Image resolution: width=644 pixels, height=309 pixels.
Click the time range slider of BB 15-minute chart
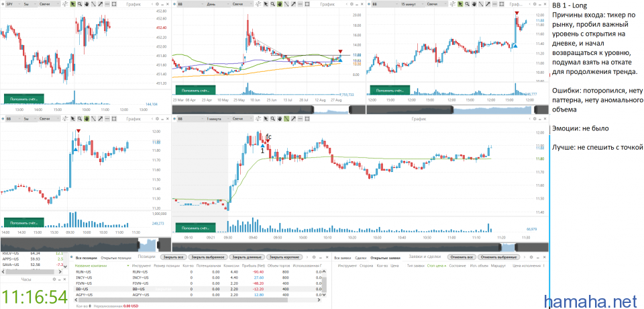pos(457,109)
